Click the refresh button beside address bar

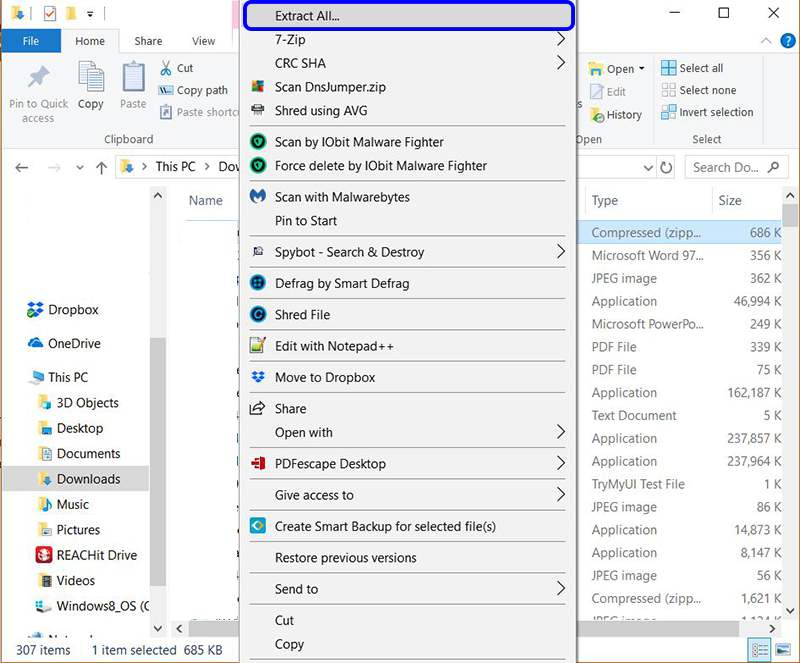(667, 168)
